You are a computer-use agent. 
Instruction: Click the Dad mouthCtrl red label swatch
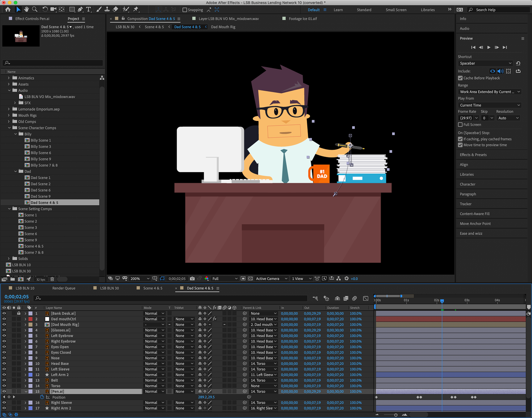[x=30, y=319]
